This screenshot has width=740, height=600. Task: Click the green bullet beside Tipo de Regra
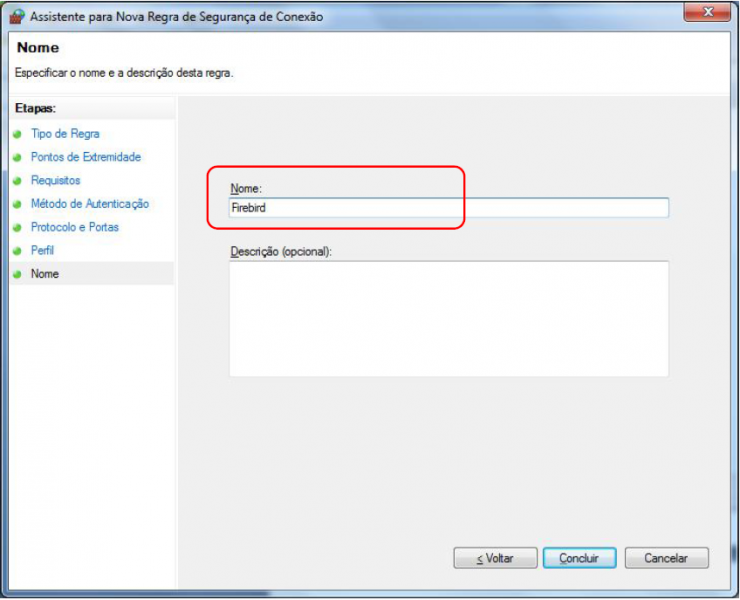pos(17,135)
